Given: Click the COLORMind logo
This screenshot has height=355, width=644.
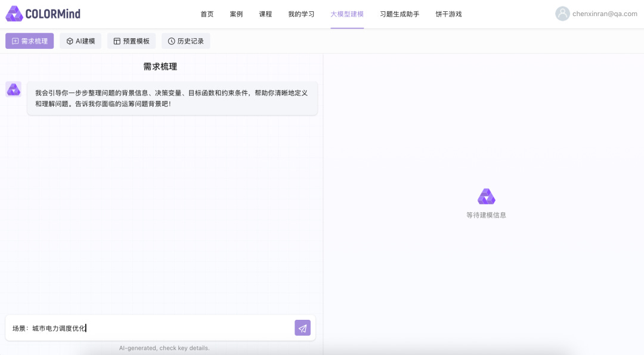Looking at the screenshot, I should 43,14.
